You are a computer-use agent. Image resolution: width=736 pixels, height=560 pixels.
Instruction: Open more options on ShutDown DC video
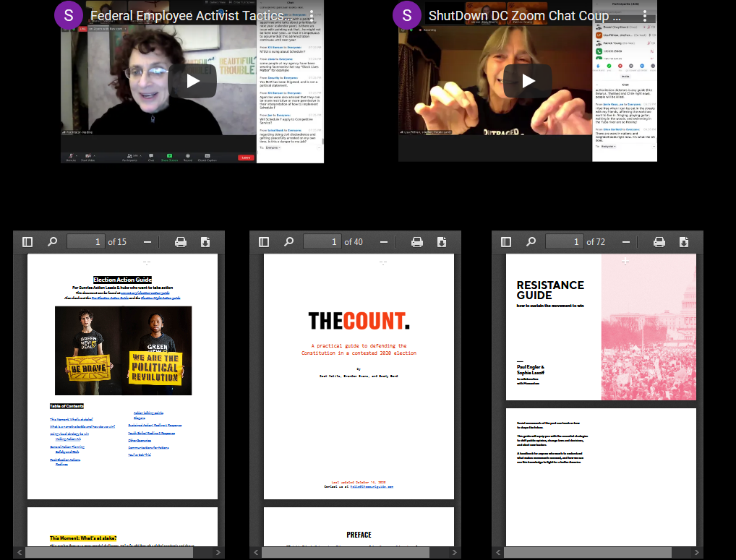point(645,15)
